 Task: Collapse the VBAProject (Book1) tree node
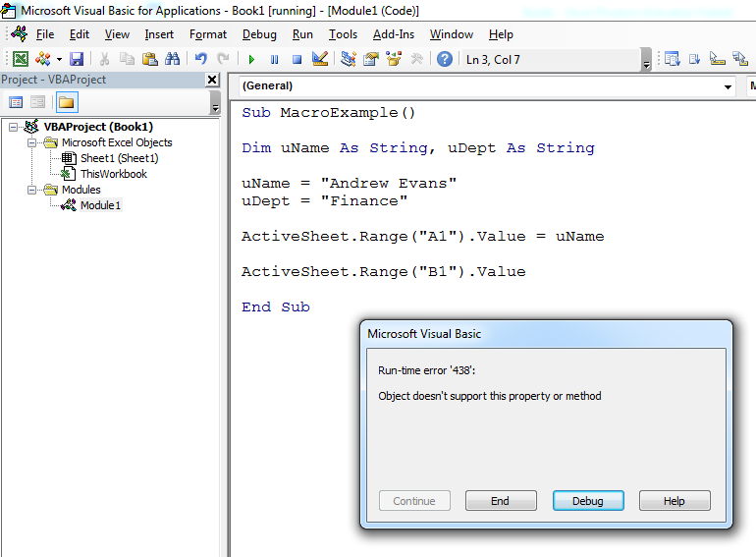point(13,127)
